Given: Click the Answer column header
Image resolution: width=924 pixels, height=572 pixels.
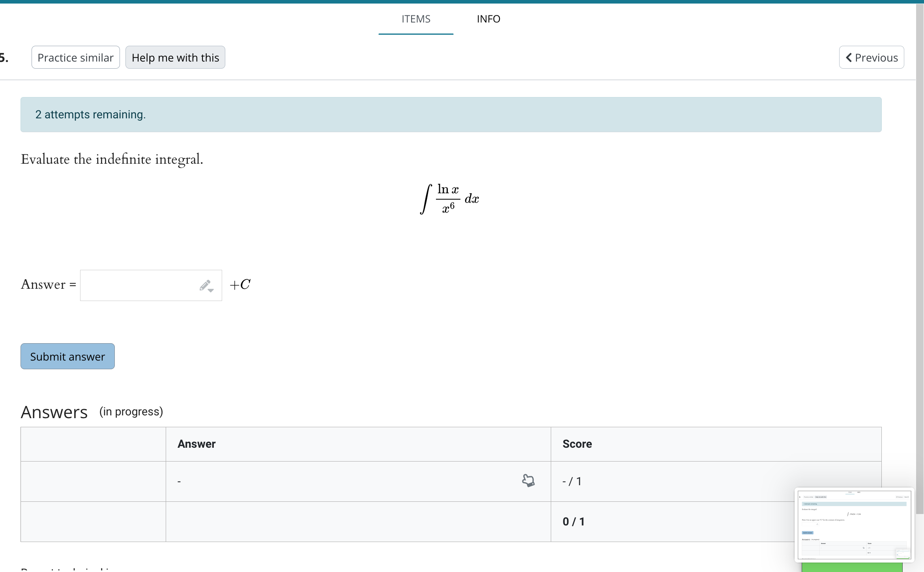Looking at the screenshot, I should [x=196, y=444].
